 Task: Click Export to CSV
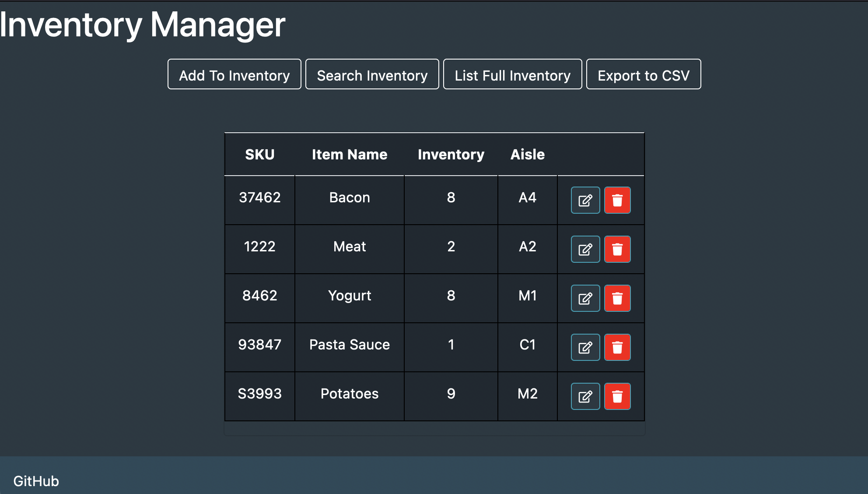click(x=644, y=74)
